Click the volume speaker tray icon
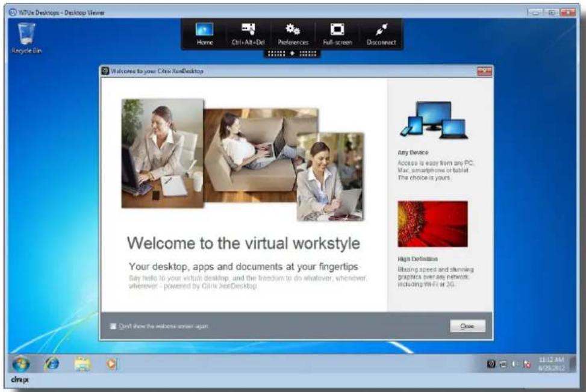The height and width of the screenshot is (392, 586). [514, 364]
